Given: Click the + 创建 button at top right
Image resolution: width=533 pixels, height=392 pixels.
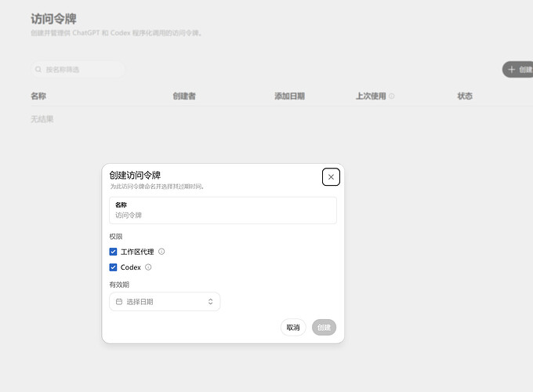Looking at the screenshot, I should (x=517, y=69).
